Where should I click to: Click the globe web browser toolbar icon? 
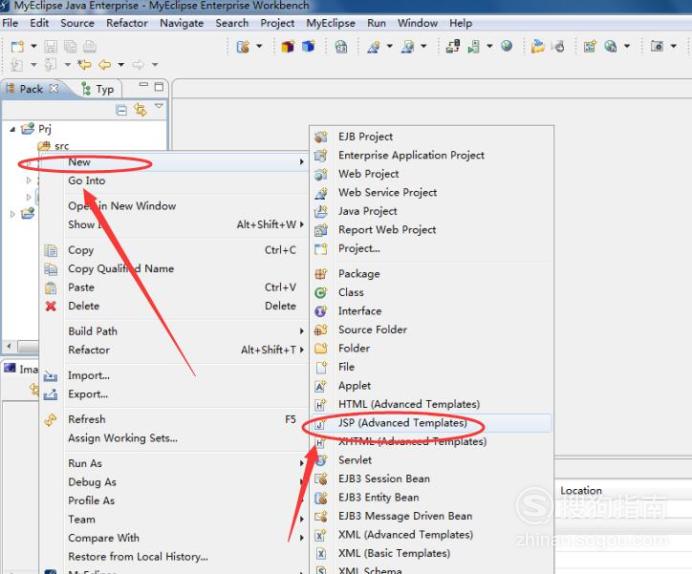click(507, 46)
